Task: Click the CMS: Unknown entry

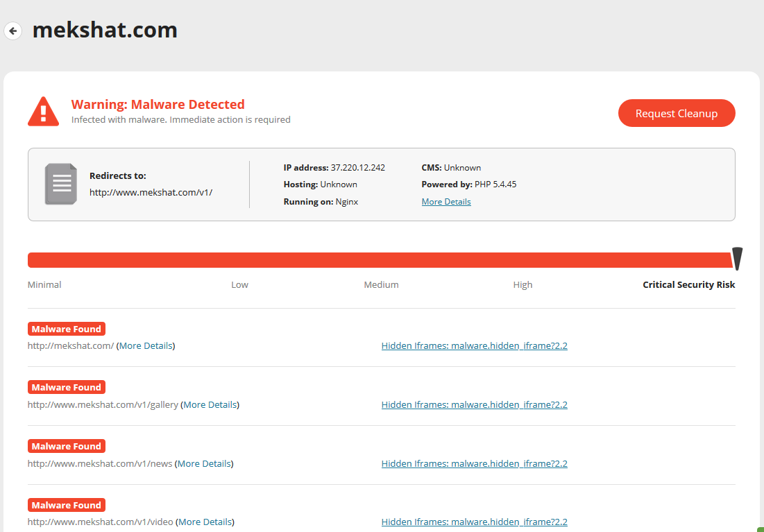Action: 451,168
